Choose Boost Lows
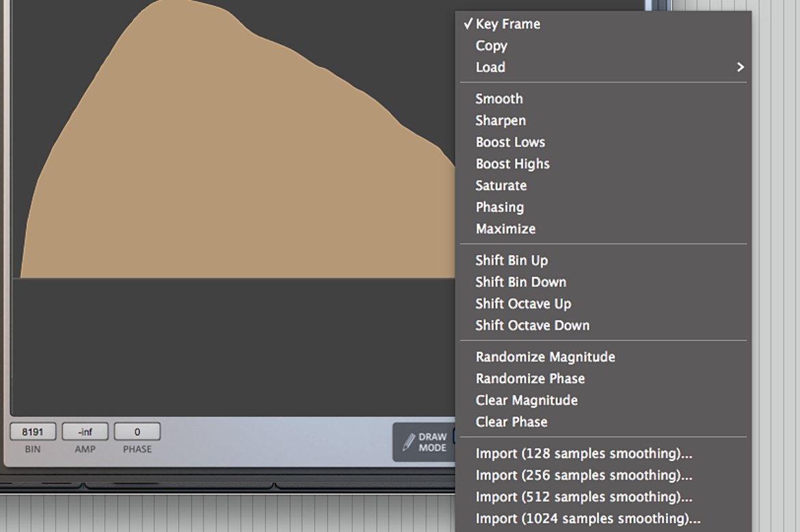Viewport: 800px width, 532px height. [603, 142]
